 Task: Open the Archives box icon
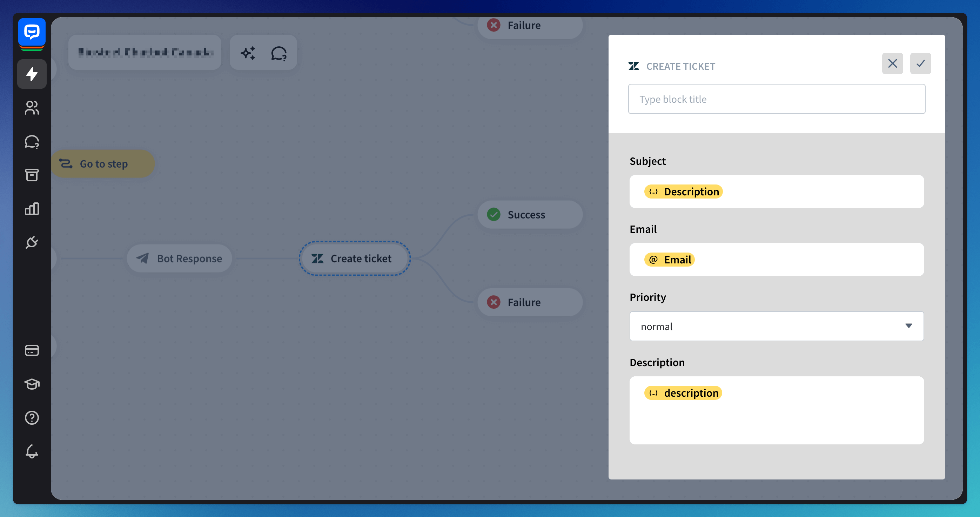32,175
